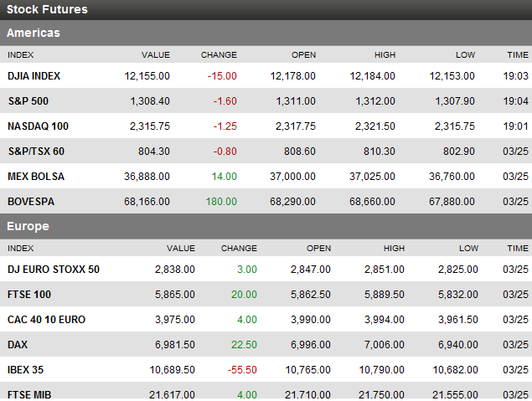Click the Europe LOW column header

tap(469, 248)
